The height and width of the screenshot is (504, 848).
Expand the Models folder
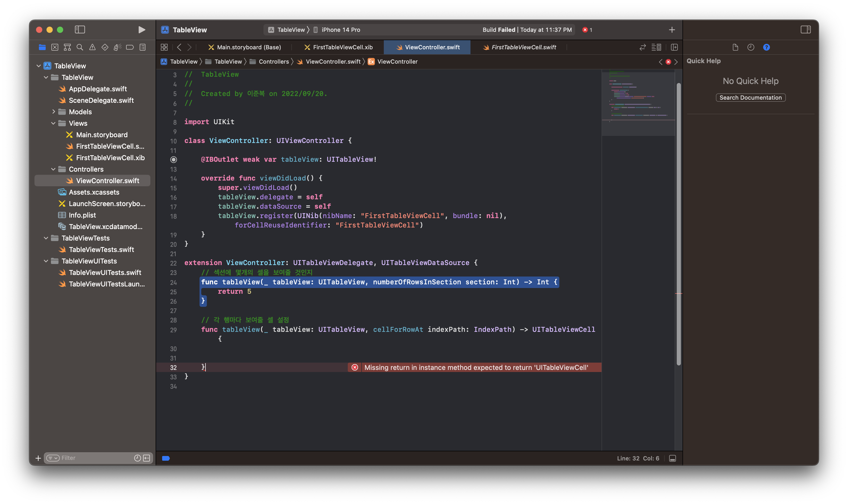pyautogui.click(x=53, y=112)
